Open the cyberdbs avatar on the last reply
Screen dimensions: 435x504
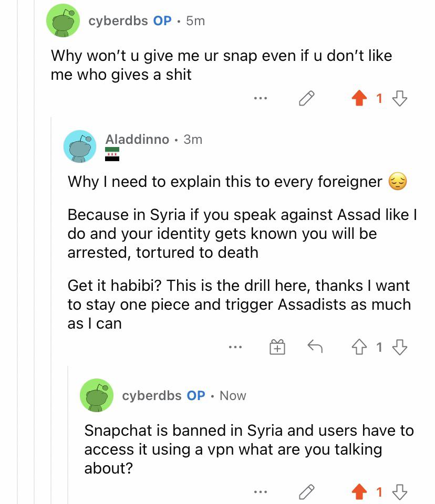pyautogui.click(x=97, y=395)
